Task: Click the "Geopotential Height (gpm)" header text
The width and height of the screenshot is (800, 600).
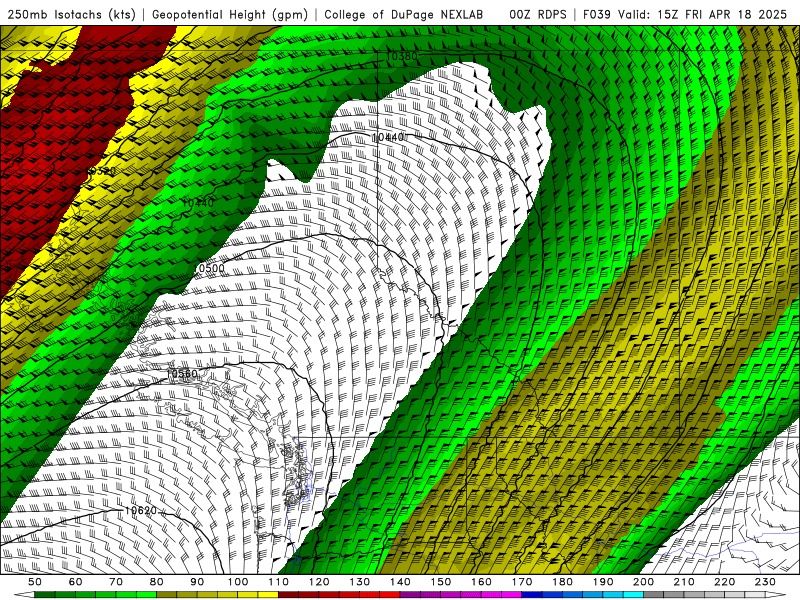Action: click(230, 14)
